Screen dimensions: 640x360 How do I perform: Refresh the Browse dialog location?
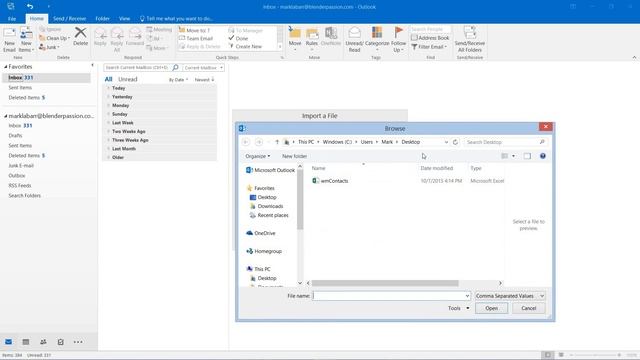pos(456,142)
